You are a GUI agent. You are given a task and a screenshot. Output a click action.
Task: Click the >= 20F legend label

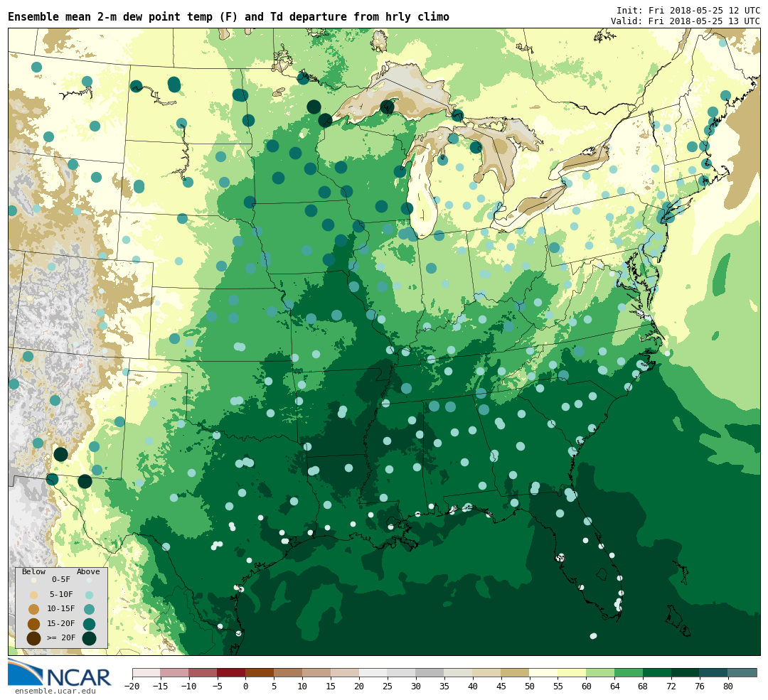(x=61, y=638)
